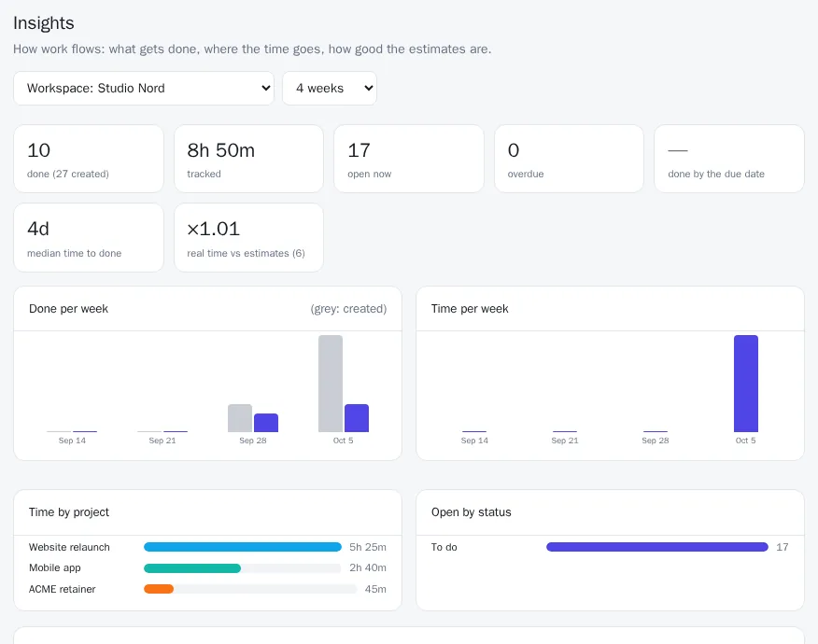Click the Oct 5 bar in Time per week
The height and width of the screenshot is (644, 818).
[746, 384]
